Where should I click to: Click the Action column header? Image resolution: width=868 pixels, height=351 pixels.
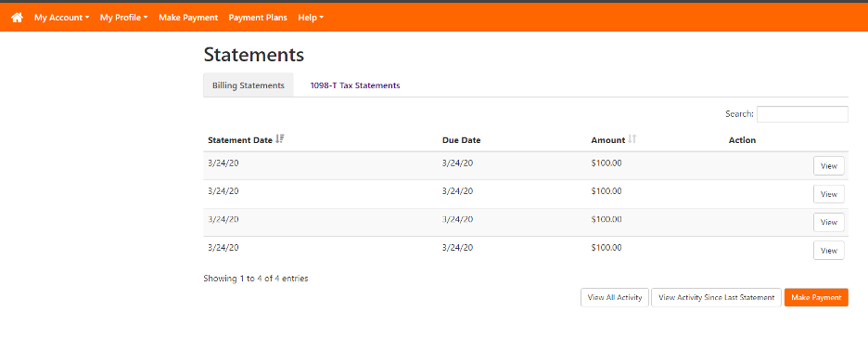[742, 140]
